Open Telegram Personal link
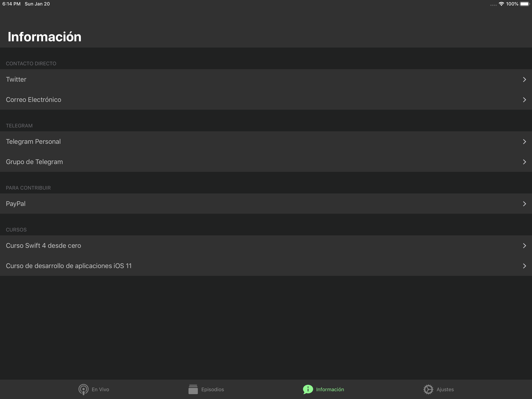 [266, 141]
